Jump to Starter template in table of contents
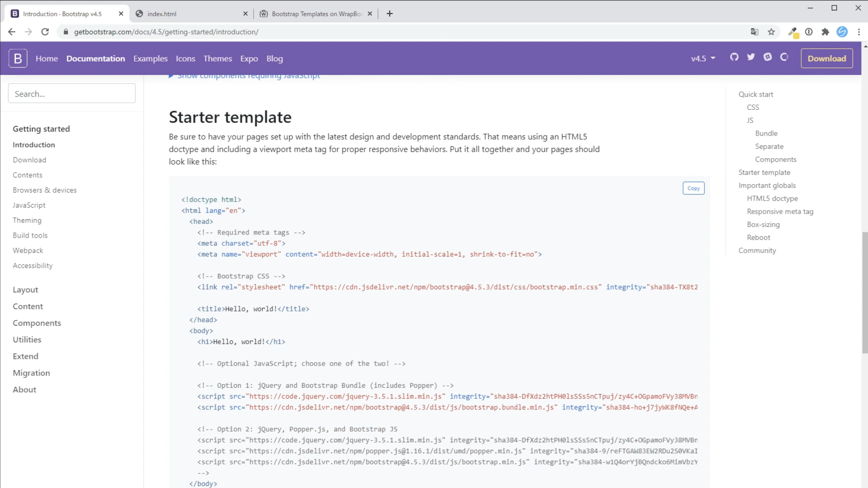This screenshot has width=868, height=488. tap(764, 173)
